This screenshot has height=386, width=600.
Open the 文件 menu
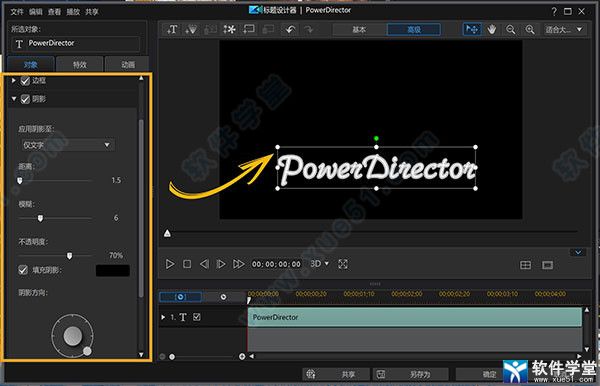[16, 12]
